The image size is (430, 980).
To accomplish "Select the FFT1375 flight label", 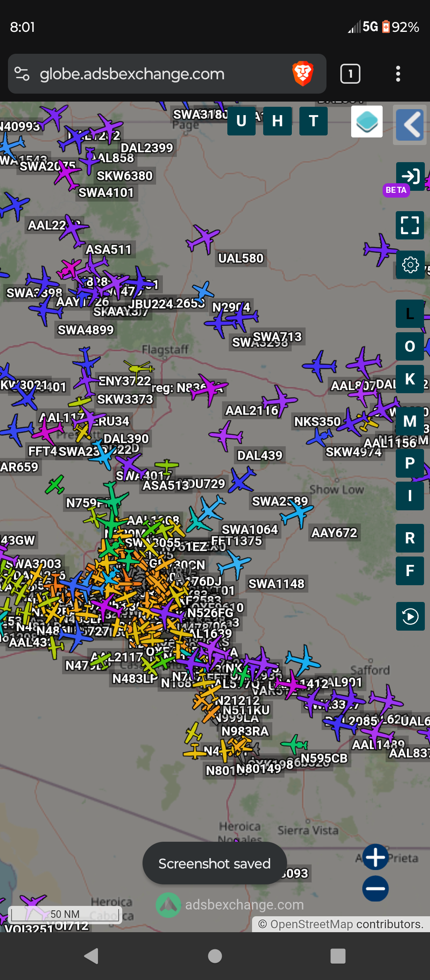I will pyautogui.click(x=236, y=541).
